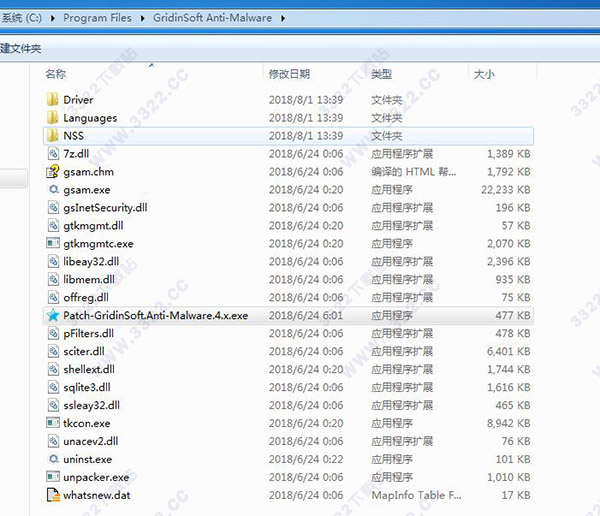This screenshot has width=600, height=516.
Task: Click the ssleay32.dll file icon
Action: click(x=53, y=405)
